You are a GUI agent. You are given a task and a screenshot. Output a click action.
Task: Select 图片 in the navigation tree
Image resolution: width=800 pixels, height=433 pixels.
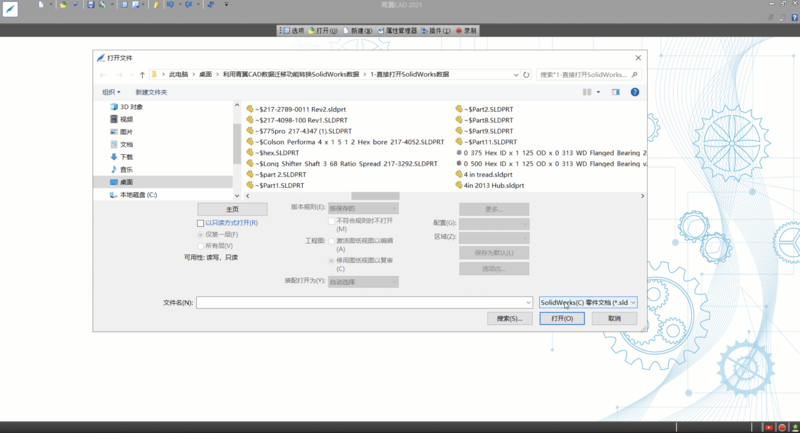pos(121,132)
